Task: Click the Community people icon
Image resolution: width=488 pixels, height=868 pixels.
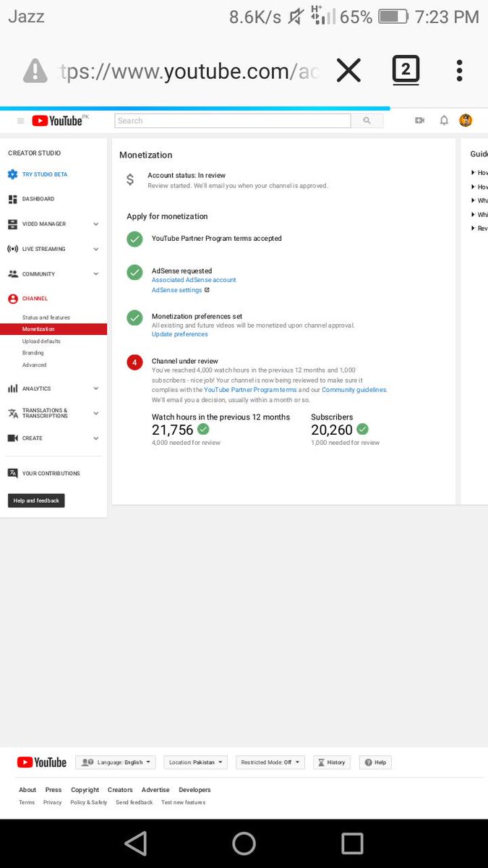Action: 12,274
